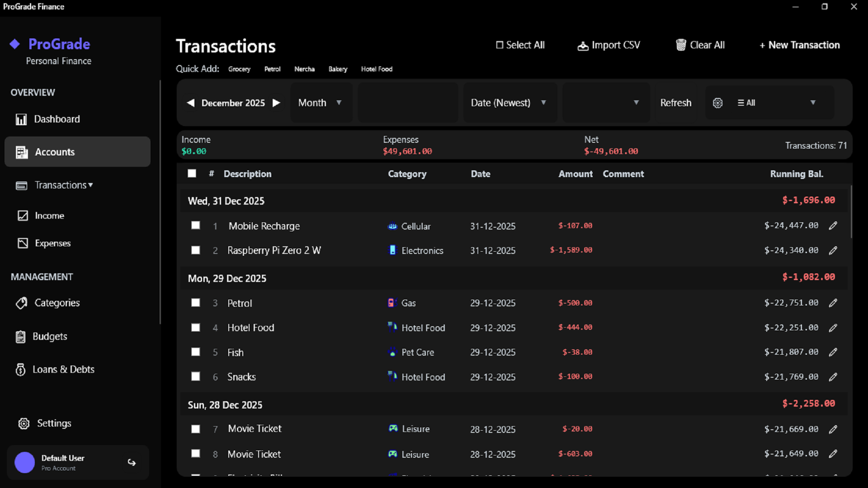Edit Mobile Recharge row pencil icon
The height and width of the screenshot is (488, 868).
click(833, 225)
